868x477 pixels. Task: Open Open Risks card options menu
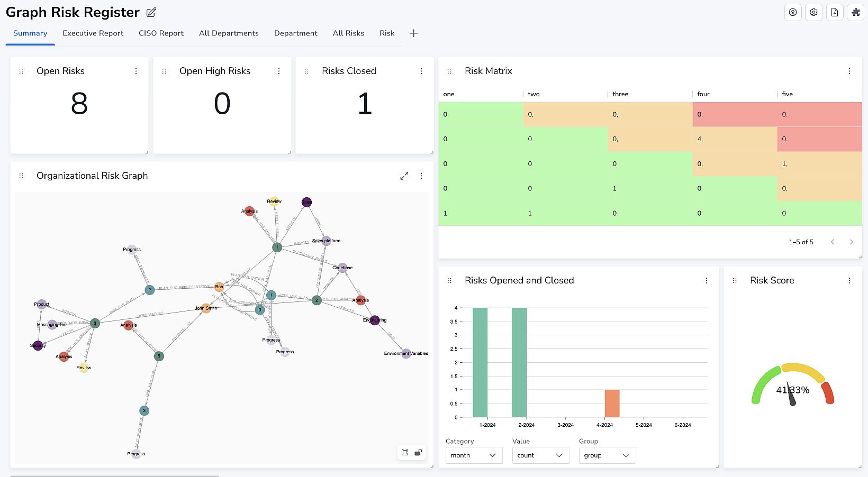[x=136, y=71]
